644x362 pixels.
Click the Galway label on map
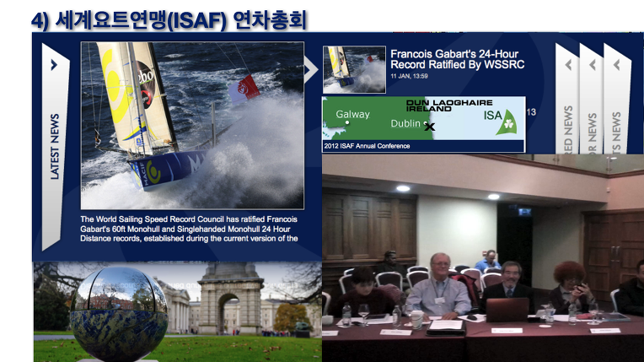pos(352,114)
